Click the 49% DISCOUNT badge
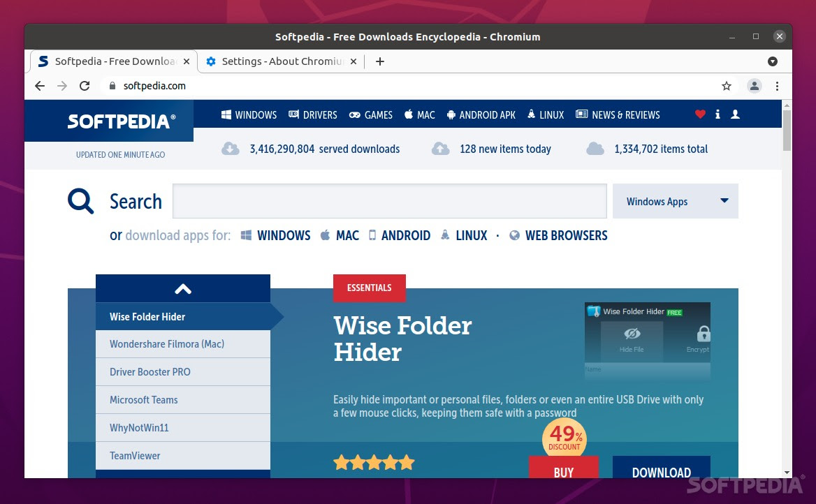Screen dimensions: 816x504 tap(564, 438)
